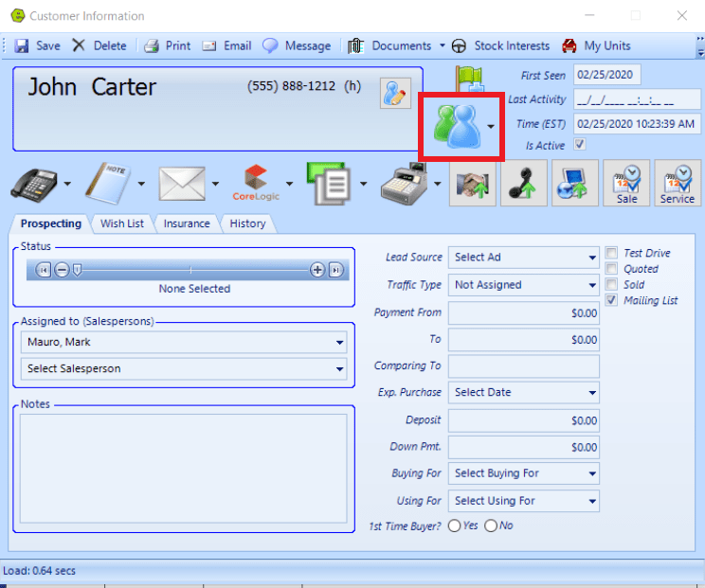
Task: Click the Print printer icon
Action: [152, 45]
